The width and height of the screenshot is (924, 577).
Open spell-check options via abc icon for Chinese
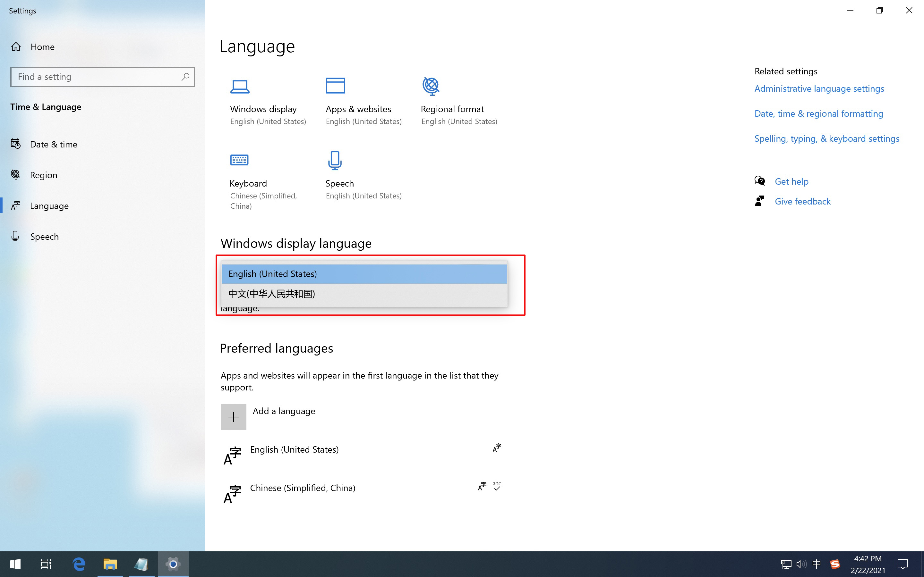point(496,485)
